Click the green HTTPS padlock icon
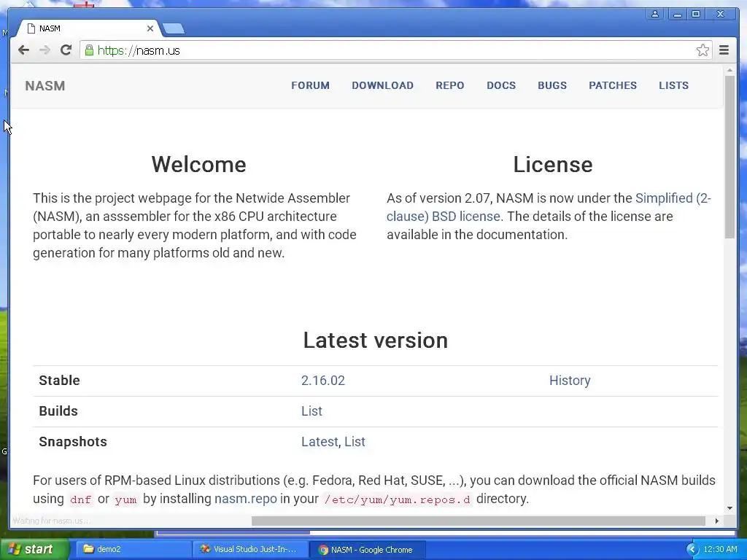Image resolution: width=747 pixels, height=560 pixels. point(89,50)
